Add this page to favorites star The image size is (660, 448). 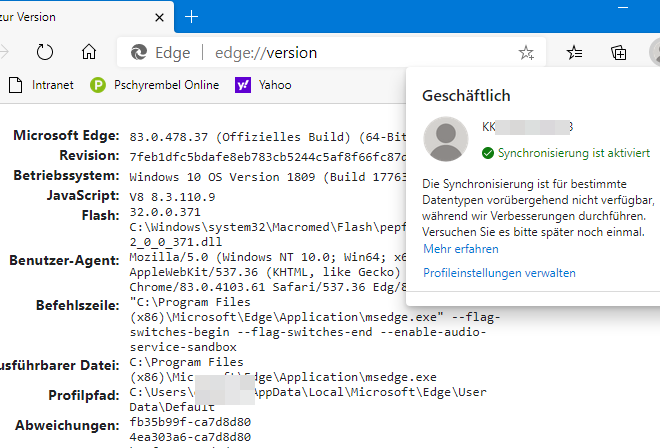click(x=526, y=53)
